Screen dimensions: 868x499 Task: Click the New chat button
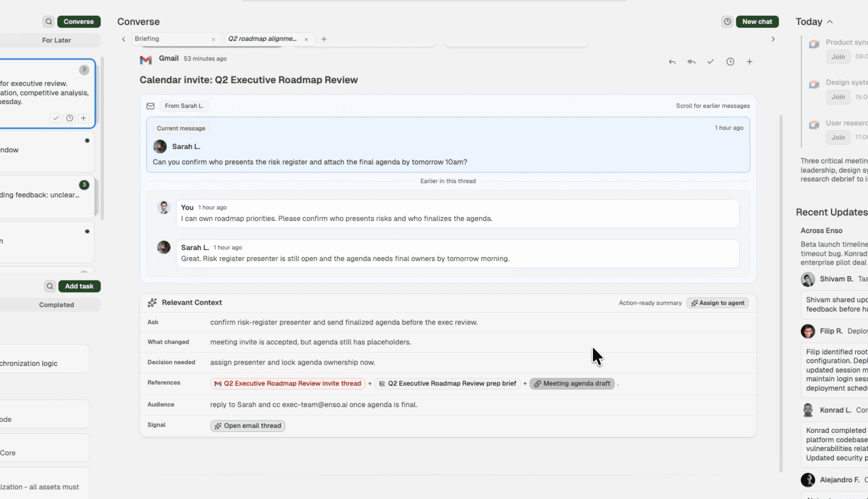click(x=758, y=21)
